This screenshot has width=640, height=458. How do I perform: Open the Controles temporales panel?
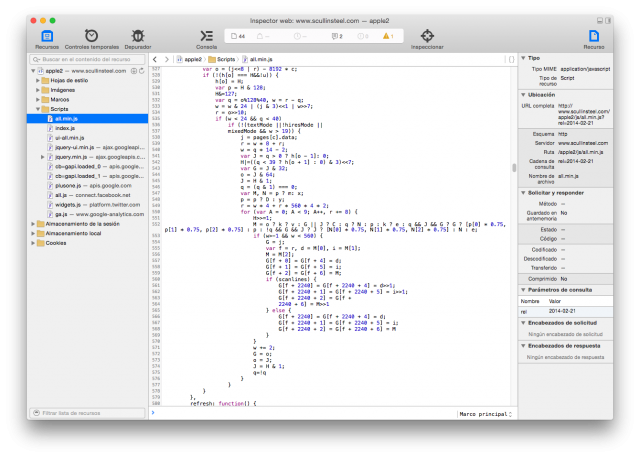[92, 38]
